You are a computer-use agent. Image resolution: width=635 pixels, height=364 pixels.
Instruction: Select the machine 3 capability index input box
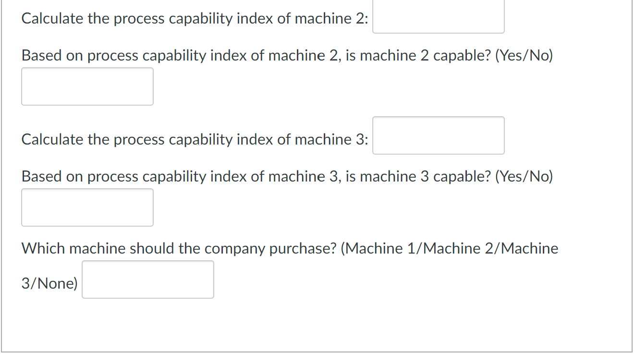tap(438, 135)
